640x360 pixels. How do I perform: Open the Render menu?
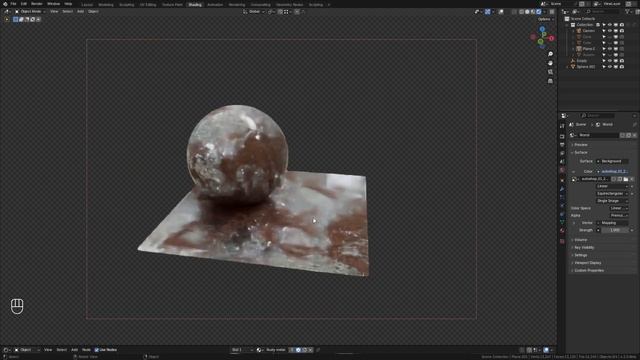(37, 4)
